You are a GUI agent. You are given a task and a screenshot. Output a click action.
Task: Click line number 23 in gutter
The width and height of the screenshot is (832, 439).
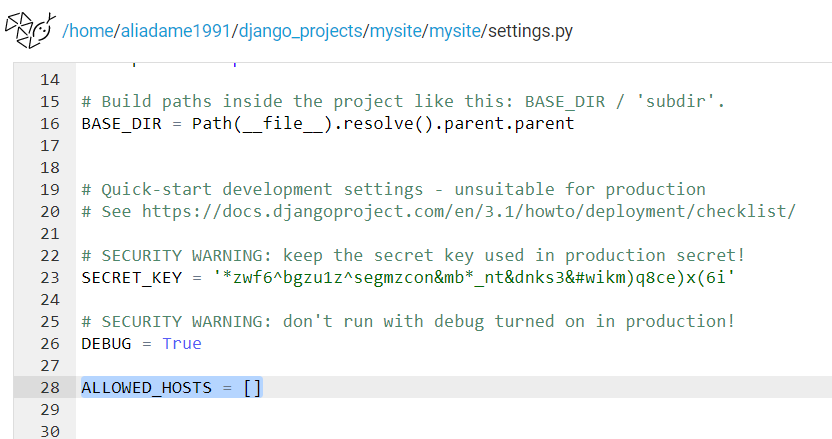pyautogui.click(x=50, y=278)
